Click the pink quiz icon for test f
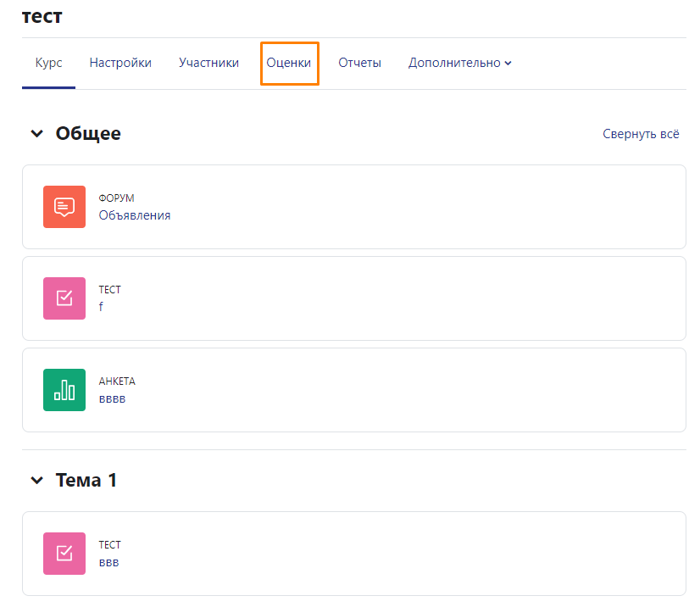Image resolution: width=700 pixels, height=607 pixels. pos(64,298)
